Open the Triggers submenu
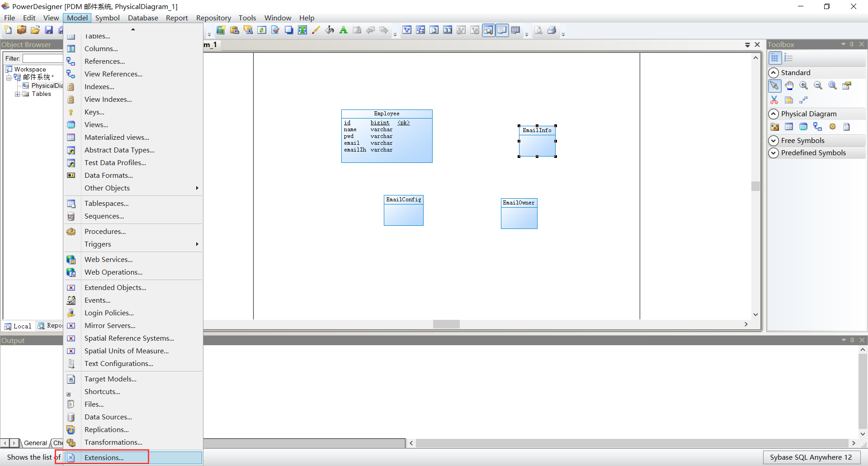The image size is (868, 466). tap(133, 244)
